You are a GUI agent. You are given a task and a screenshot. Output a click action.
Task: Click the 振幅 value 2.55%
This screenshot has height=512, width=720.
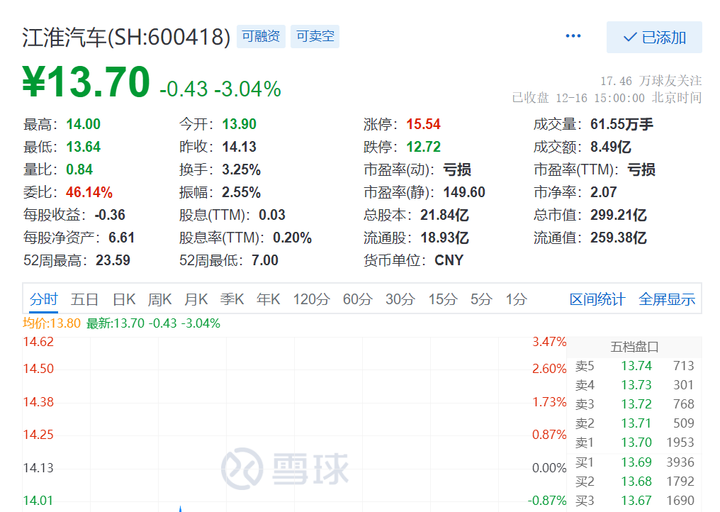tap(242, 192)
